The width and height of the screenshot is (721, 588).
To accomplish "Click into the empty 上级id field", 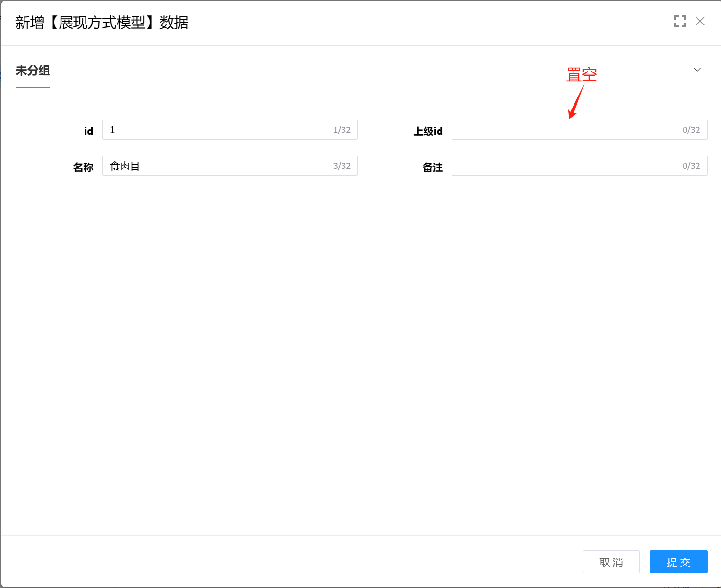I will click(x=562, y=130).
